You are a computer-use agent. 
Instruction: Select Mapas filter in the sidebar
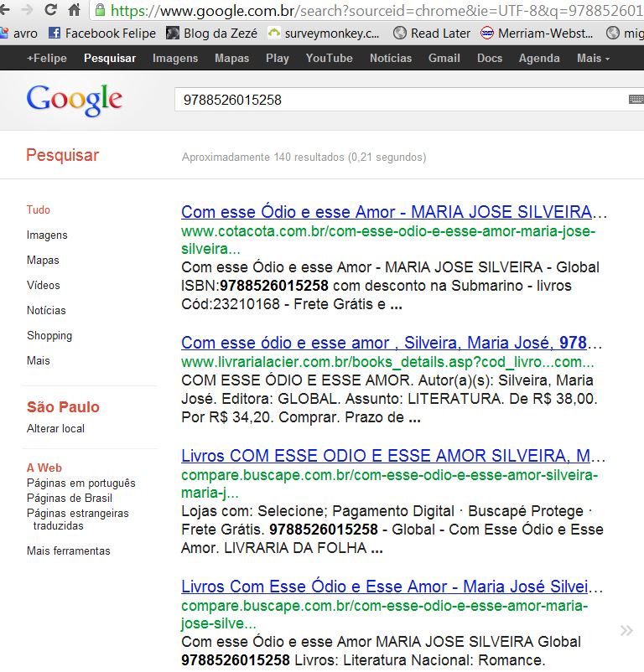coord(43,260)
